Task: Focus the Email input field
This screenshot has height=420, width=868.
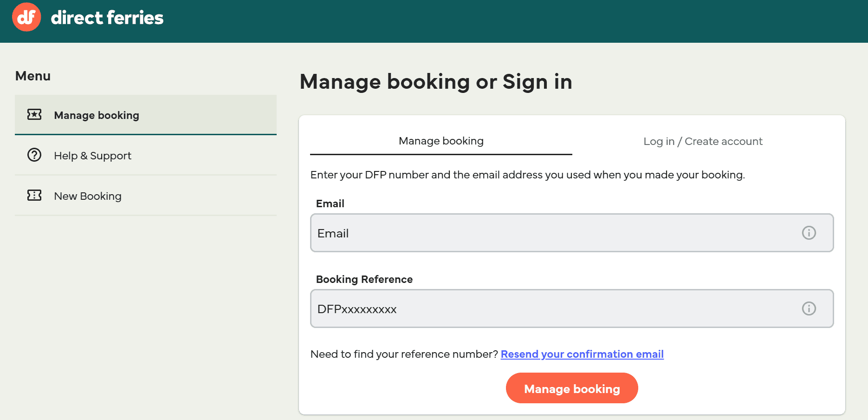Action: (x=572, y=233)
